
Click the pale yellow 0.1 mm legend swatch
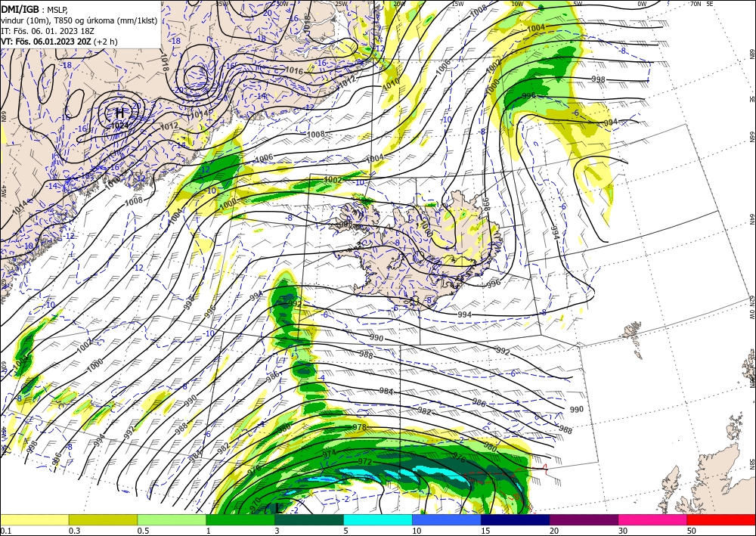(34, 519)
